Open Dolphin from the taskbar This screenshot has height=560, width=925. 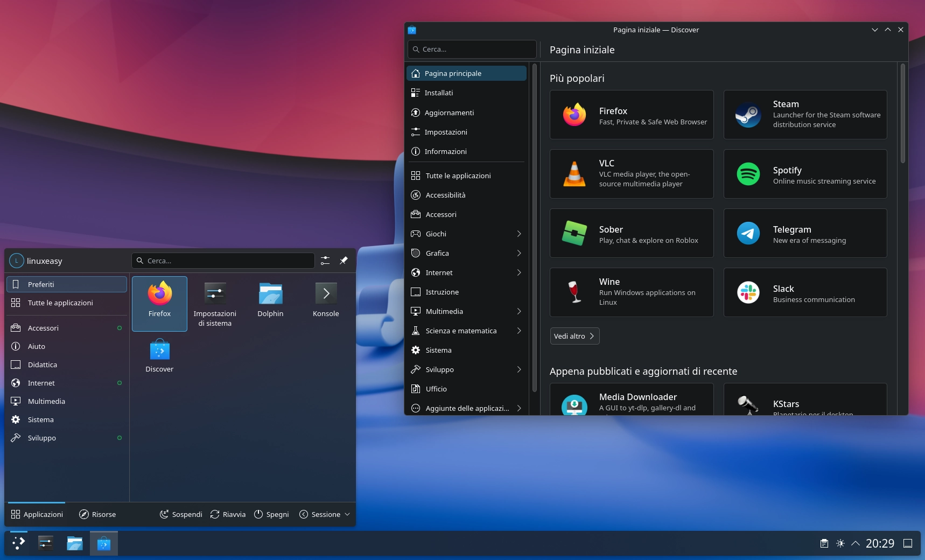pyautogui.click(x=74, y=543)
